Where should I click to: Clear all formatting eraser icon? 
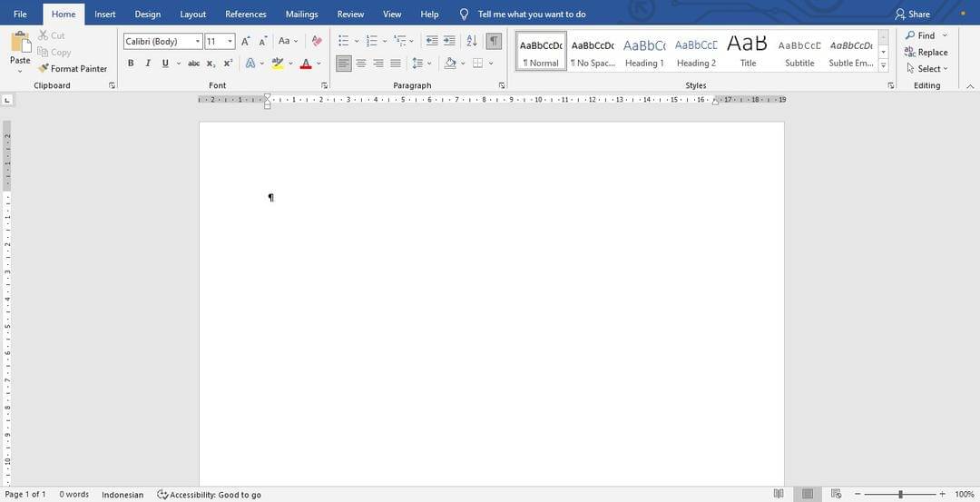[317, 41]
